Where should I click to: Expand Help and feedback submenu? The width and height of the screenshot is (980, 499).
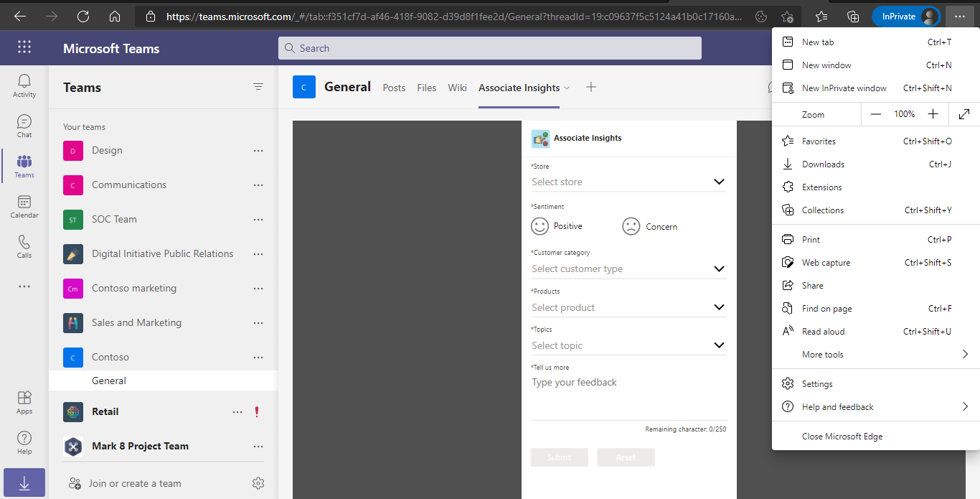coord(965,406)
